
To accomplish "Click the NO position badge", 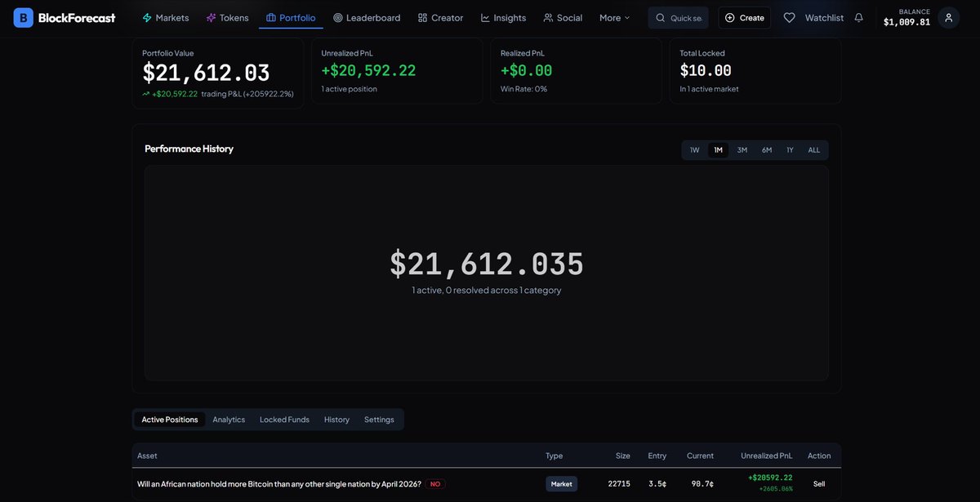I will [x=435, y=484].
